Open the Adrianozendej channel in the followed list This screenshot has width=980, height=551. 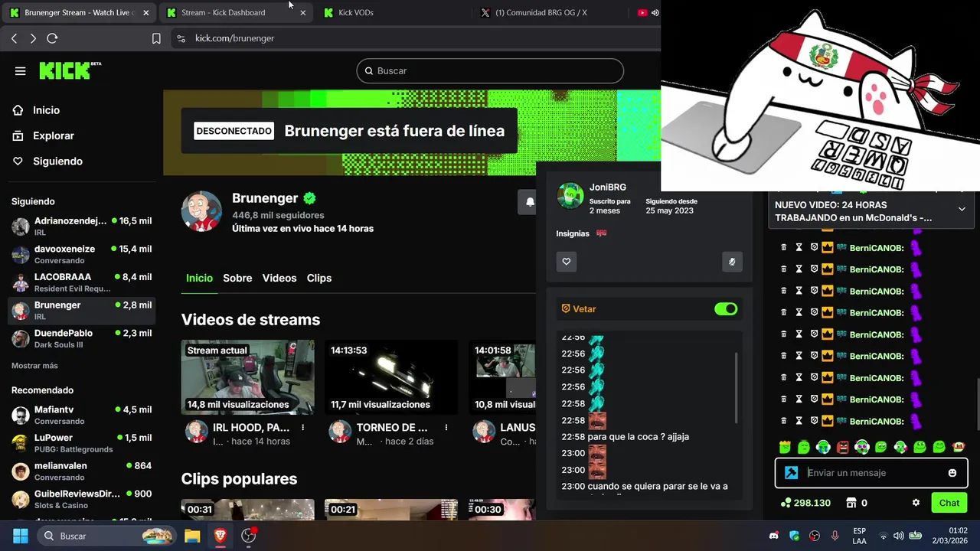click(81, 226)
